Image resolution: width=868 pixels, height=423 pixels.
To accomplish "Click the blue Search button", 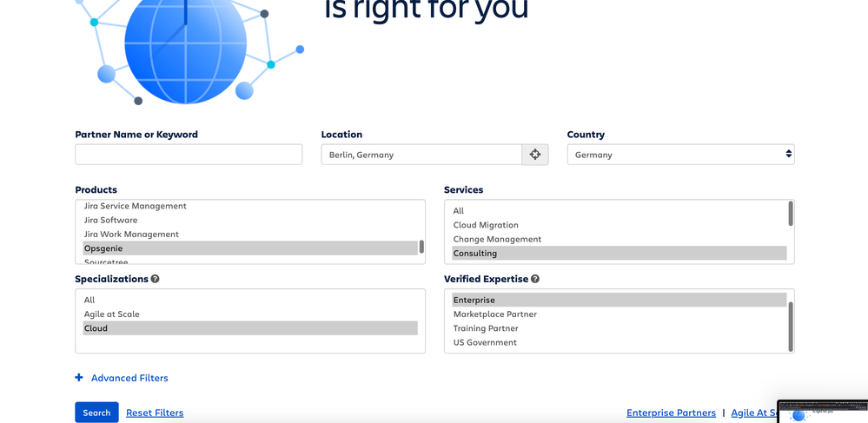I will point(96,413).
